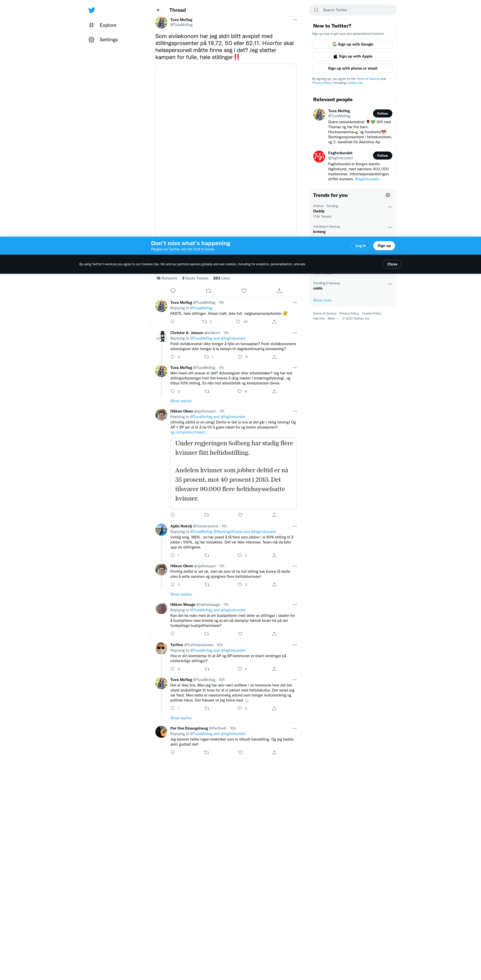The width and height of the screenshot is (481, 980).
Task: Open the #fagforbundet hashtag link
Action: pos(367,179)
